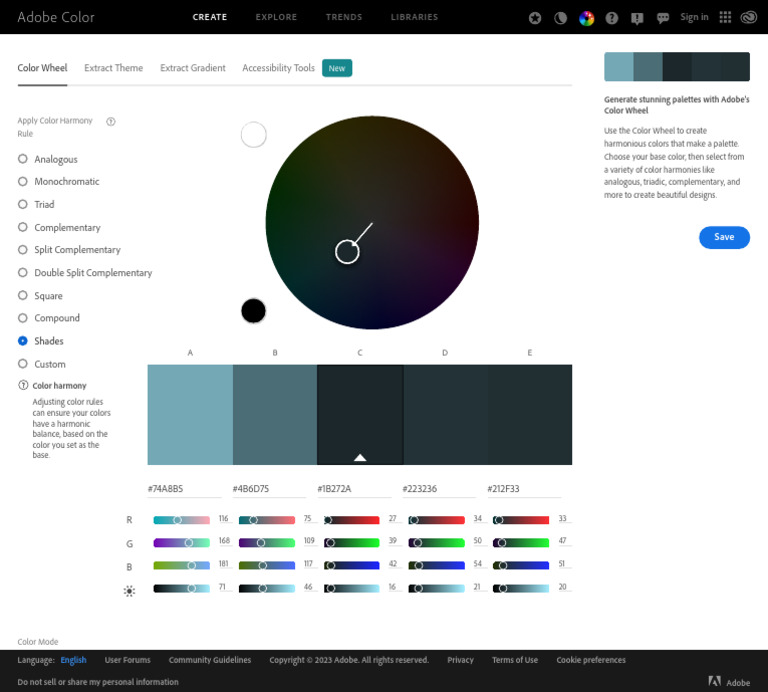Edit hex field #223236
Image resolution: width=768 pixels, height=692 pixels.
[439, 489]
